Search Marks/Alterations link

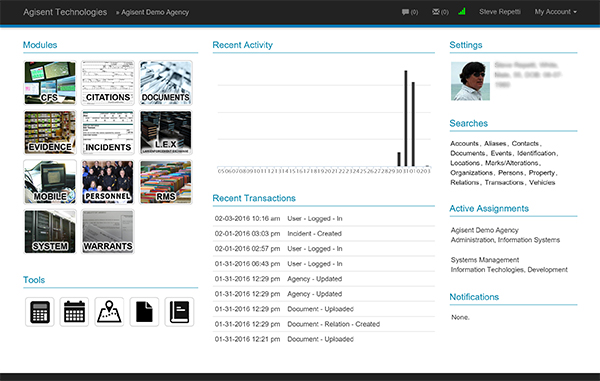(x=512, y=163)
